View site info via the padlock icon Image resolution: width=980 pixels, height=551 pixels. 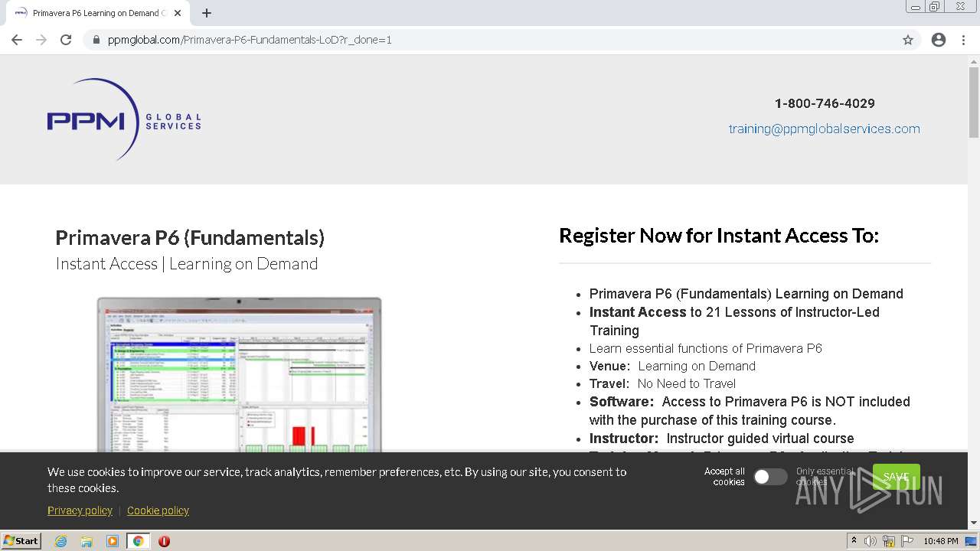[x=96, y=40]
